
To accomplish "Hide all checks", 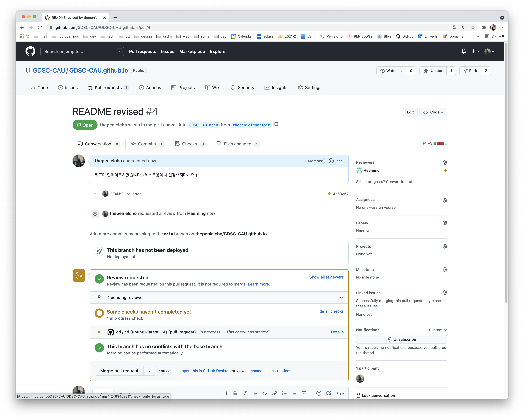I will 330,311.
